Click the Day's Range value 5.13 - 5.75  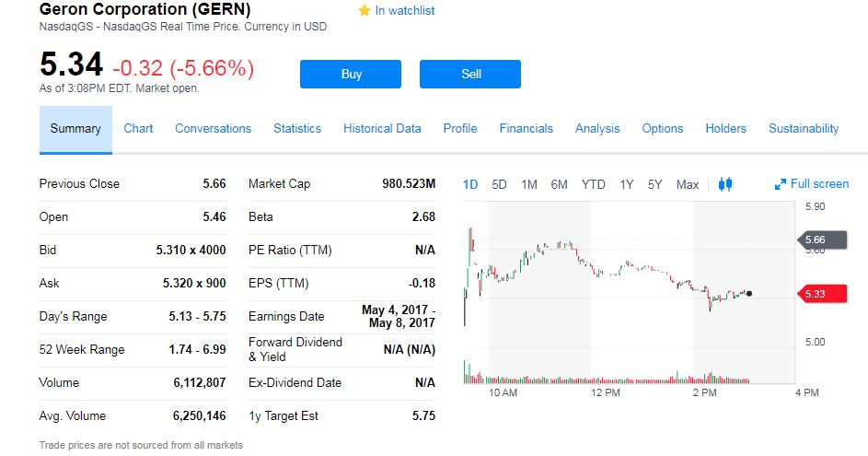(198, 316)
